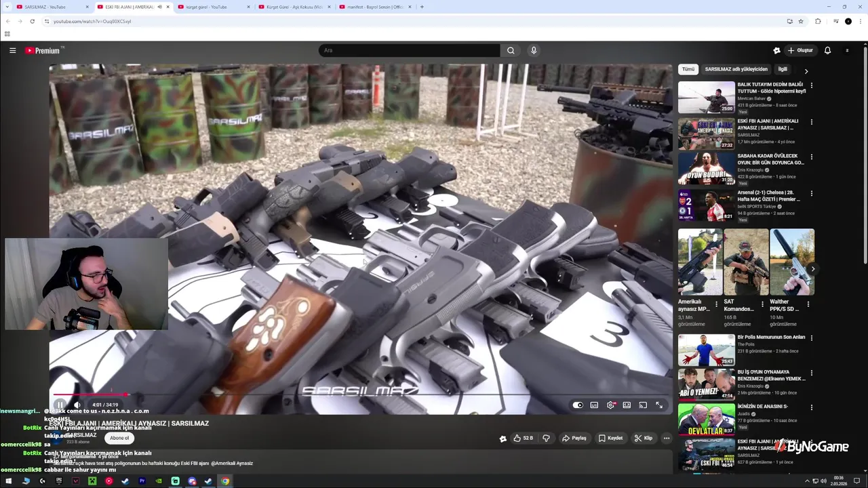Open options for Bir Polis Memurunun Son Anları

(x=812, y=338)
